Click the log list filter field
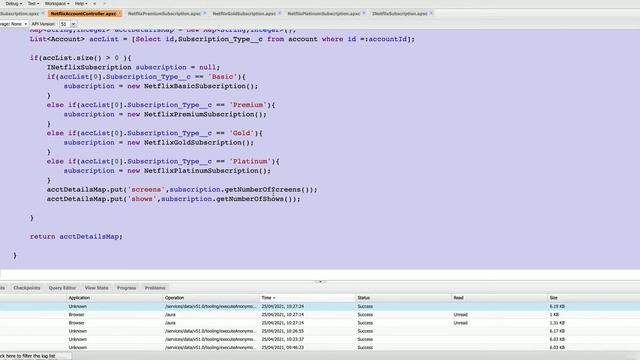Viewport: 640px width, 360px height. 35,356
